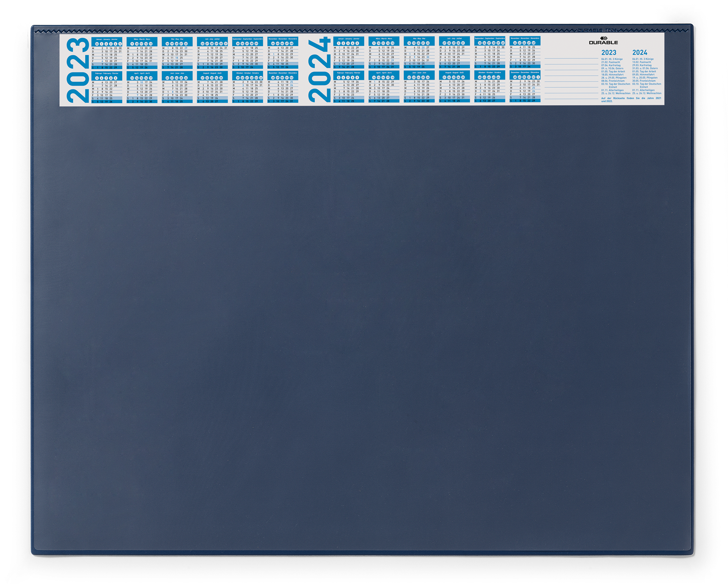Click the Oktober 2024 month block
The height and width of the screenshot is (584, 728).
tap(489, 87)
